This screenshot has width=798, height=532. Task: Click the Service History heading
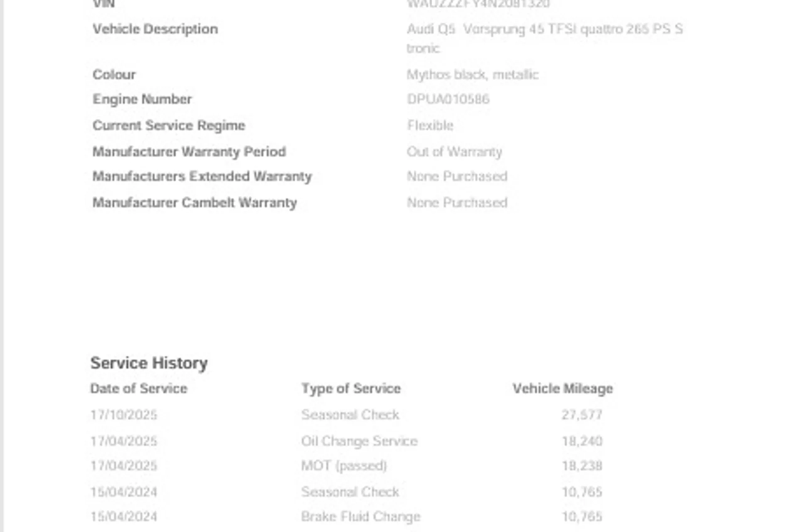[x=149, y=363]
